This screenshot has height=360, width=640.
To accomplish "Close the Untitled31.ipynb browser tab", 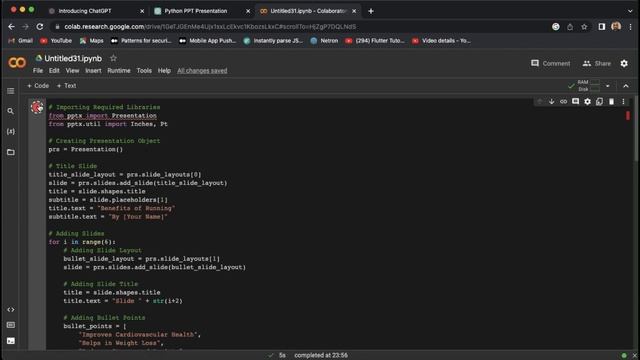I will tap(354, 11).
